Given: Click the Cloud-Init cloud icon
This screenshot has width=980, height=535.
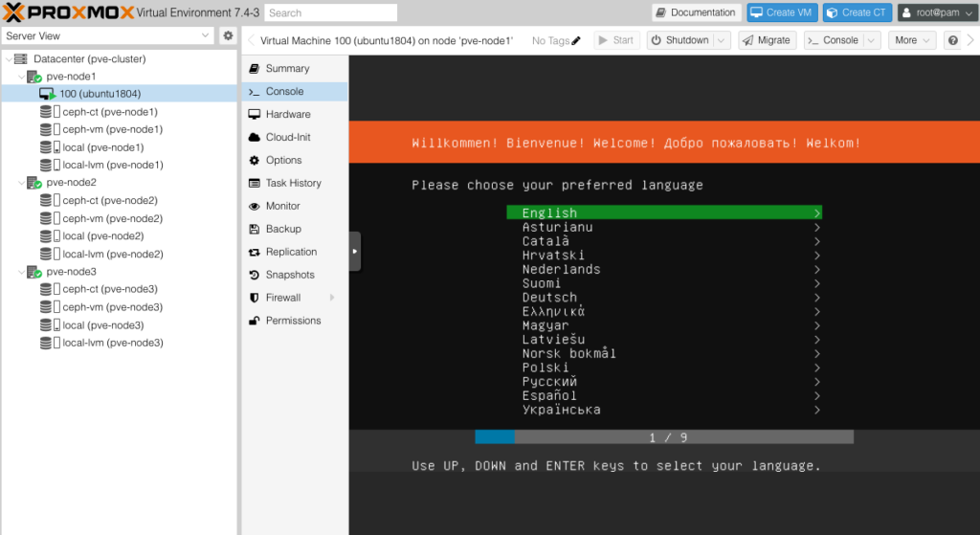Looking at the screenshot, I should (255, 138).
